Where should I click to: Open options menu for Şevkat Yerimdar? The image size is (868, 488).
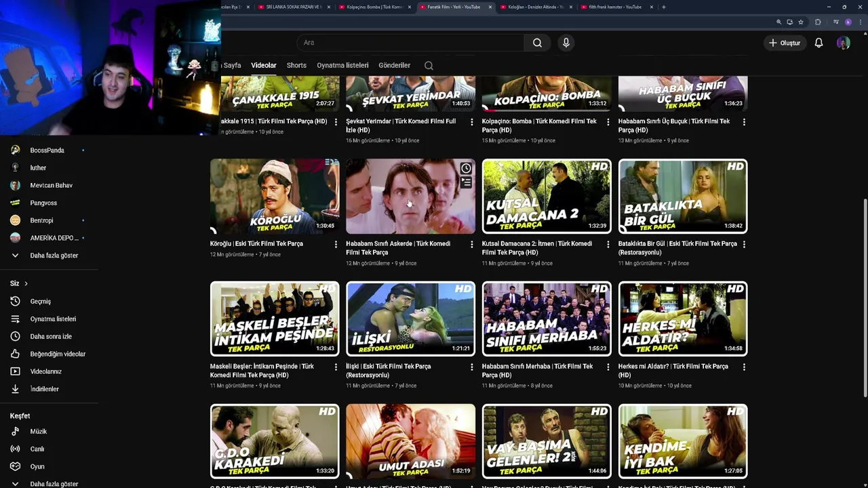[472, 122]
